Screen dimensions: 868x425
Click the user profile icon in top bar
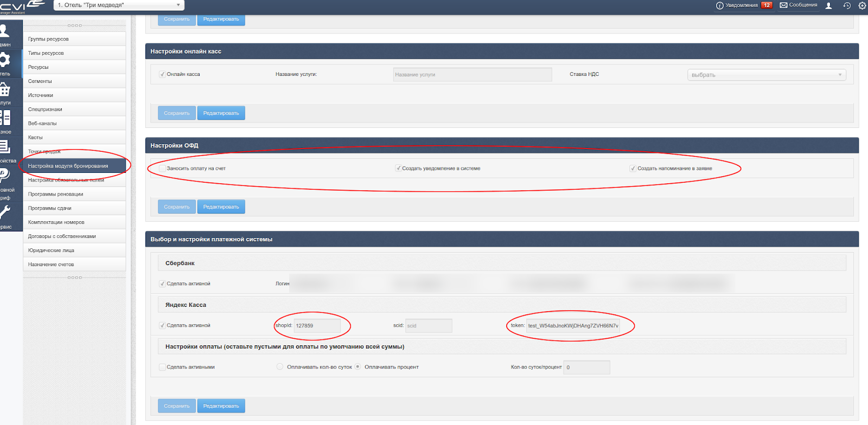pos(828,5)
